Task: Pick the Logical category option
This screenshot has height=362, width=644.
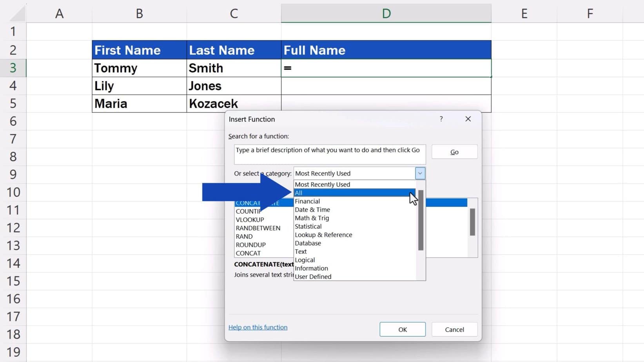Action: 305,260
